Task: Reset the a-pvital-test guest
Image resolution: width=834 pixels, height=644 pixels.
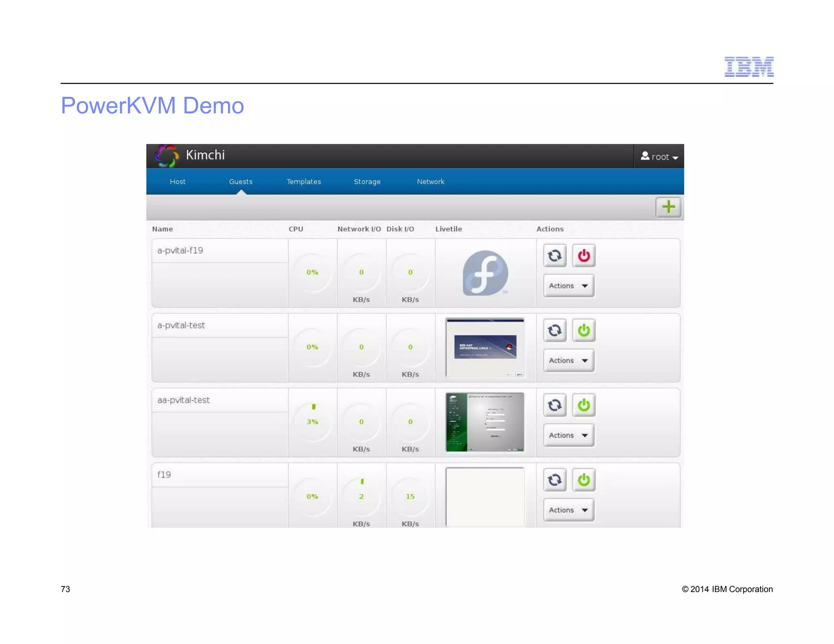Action: 555,330
